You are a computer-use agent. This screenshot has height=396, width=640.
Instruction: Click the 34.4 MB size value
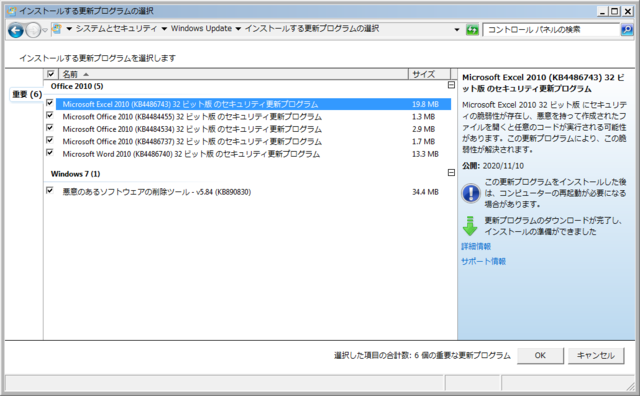pos(425,192)
